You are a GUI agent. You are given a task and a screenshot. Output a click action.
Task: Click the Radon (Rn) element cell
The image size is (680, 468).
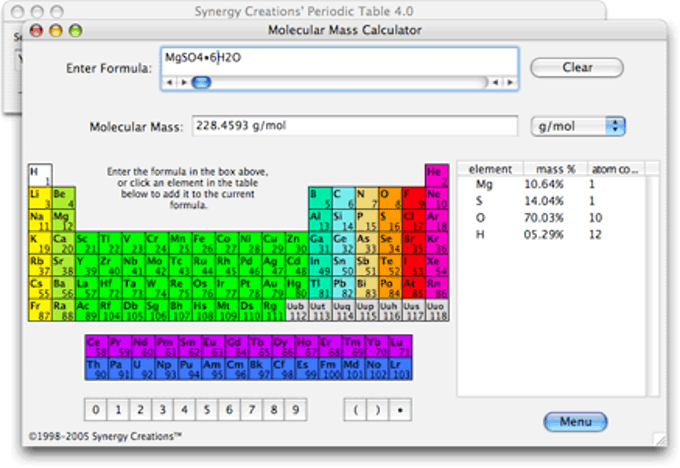[437, 288]
